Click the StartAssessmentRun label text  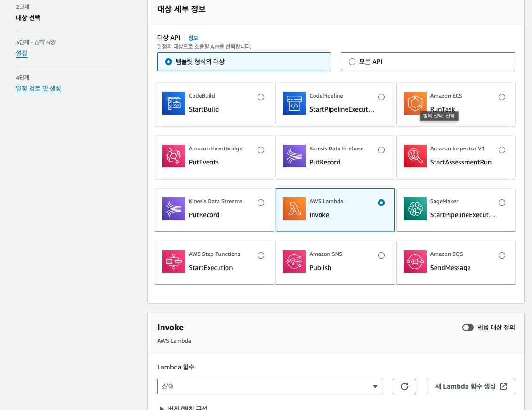pyautogui.click(x=461, y=162)
